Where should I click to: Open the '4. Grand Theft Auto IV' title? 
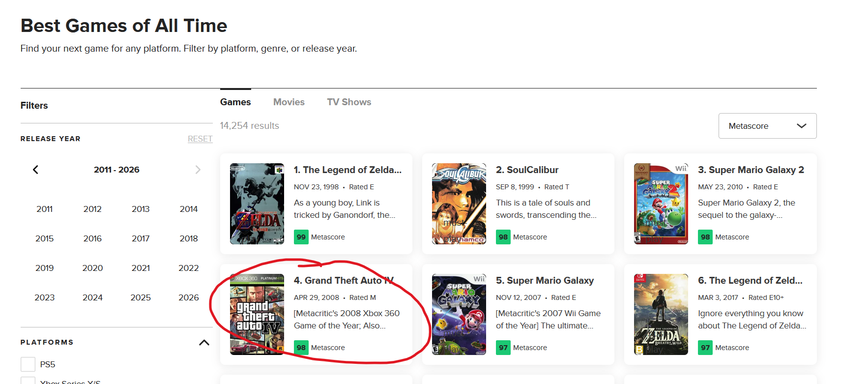[x=344, y=280]
